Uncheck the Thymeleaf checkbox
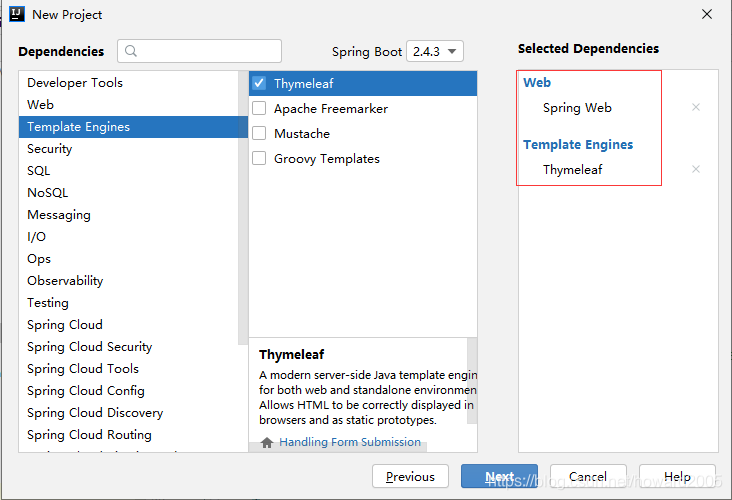 pyautogui.click(x=259, y=83)
